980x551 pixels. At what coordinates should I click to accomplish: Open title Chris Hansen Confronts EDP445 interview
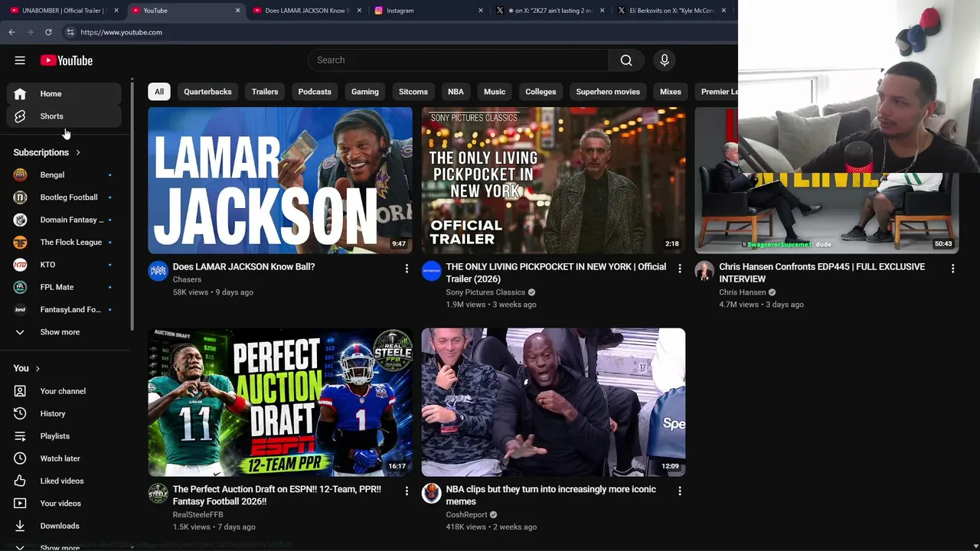coord(822,273)
